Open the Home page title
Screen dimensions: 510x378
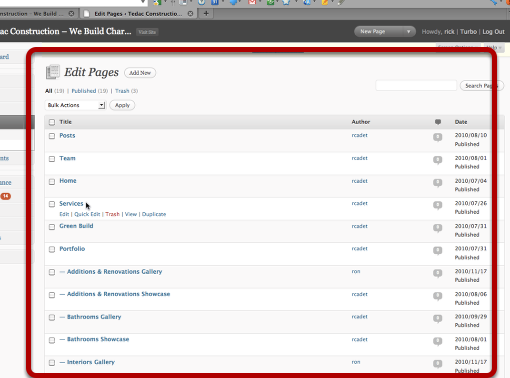(68, 181)
